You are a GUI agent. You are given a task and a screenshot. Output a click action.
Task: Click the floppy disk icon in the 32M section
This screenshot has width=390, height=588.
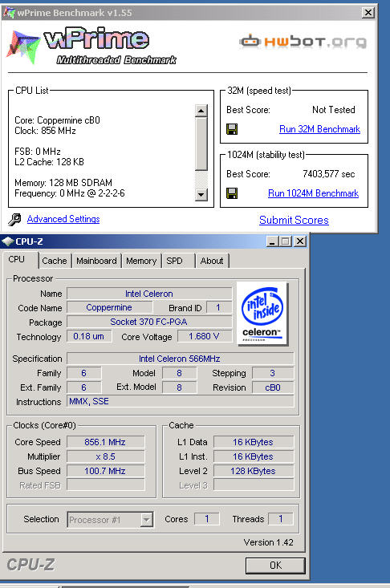pos(232,129)
